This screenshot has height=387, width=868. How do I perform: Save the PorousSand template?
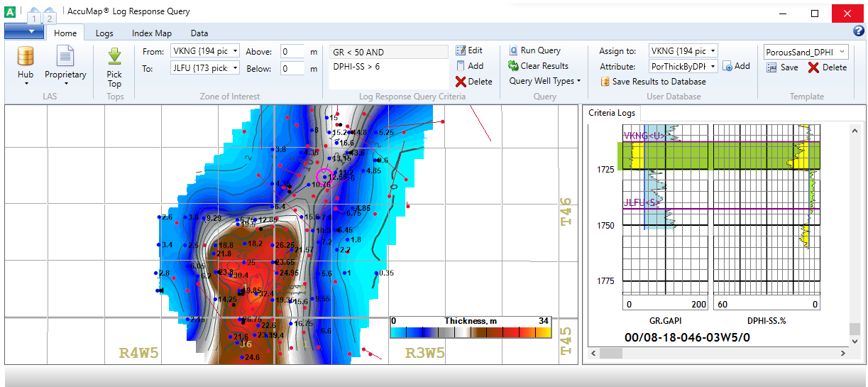click(781, 67)
